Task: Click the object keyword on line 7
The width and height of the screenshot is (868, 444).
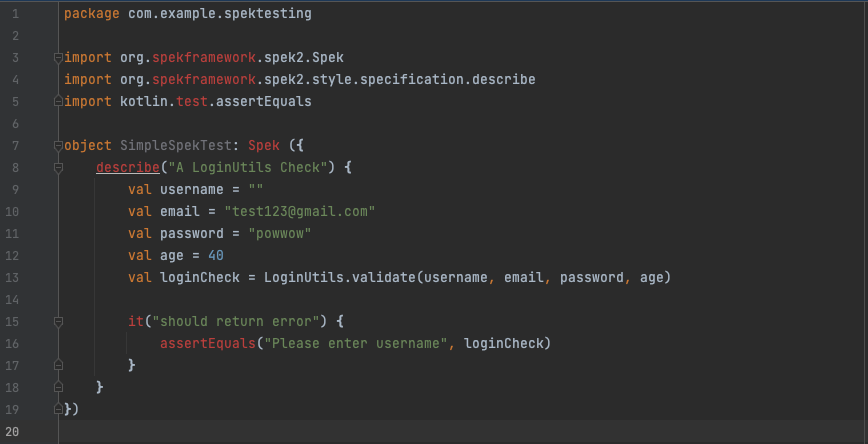Action: [x=88, y=146]
